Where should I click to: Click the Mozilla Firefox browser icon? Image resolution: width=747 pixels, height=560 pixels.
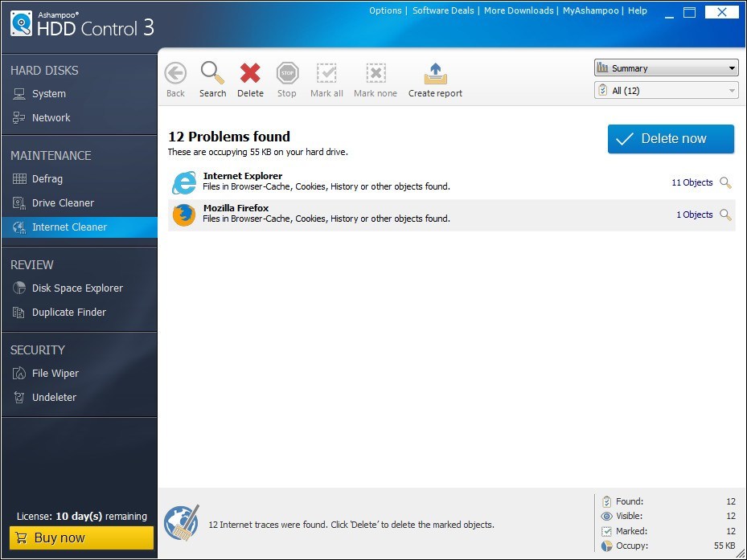coord(184,215)
